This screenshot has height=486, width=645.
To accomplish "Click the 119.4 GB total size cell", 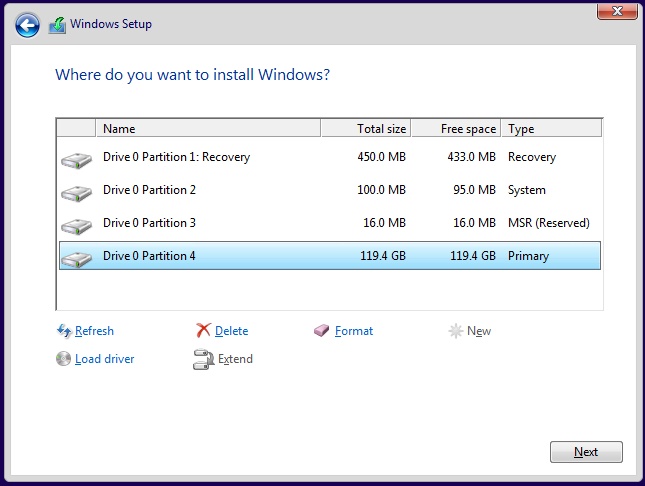I will click(383, 256).
